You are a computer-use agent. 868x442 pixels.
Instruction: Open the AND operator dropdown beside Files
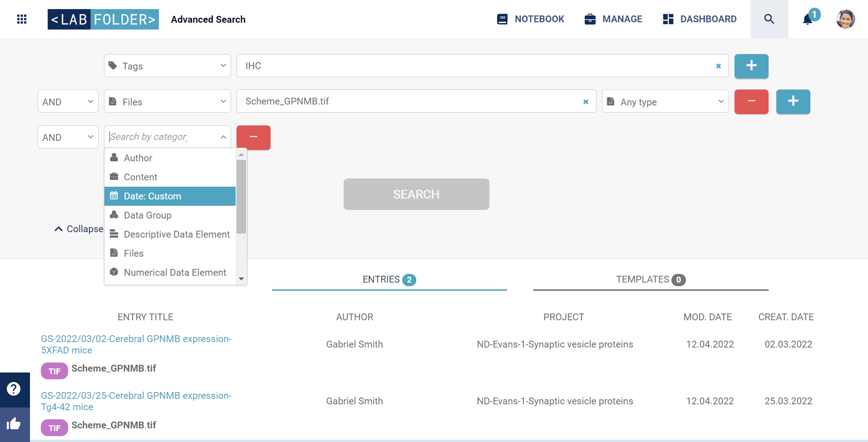[x=68, y=102]
